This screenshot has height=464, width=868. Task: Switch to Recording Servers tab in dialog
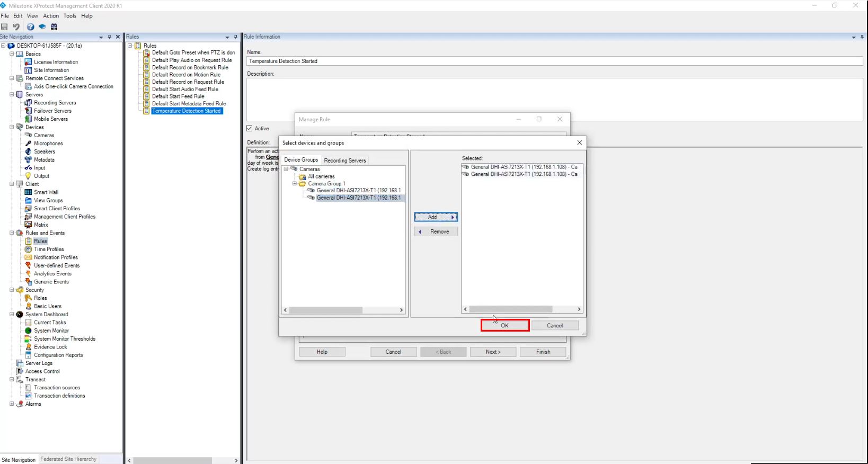(x=345, y=160)
